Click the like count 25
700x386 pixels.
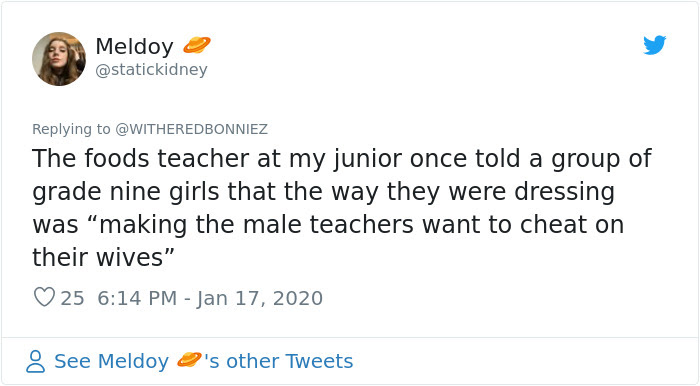[72, 298]
